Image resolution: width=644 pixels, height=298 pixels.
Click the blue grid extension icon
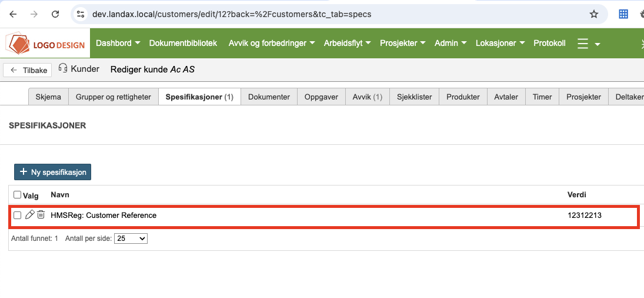pos(623,14)
